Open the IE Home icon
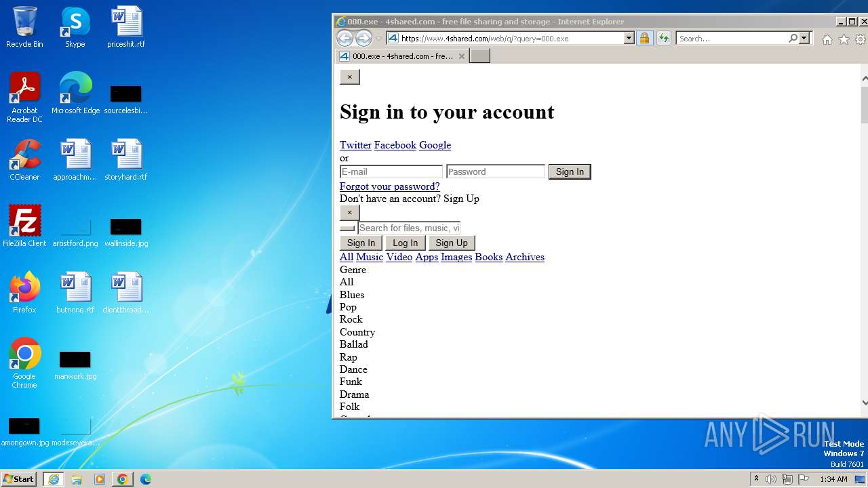The width and height of the screenshot is (868, 488). 827,39
